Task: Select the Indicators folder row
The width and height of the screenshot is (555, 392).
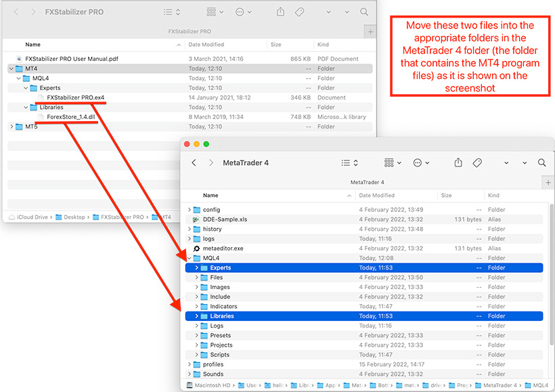Action: pyautogui.click(x=364, y=307)
